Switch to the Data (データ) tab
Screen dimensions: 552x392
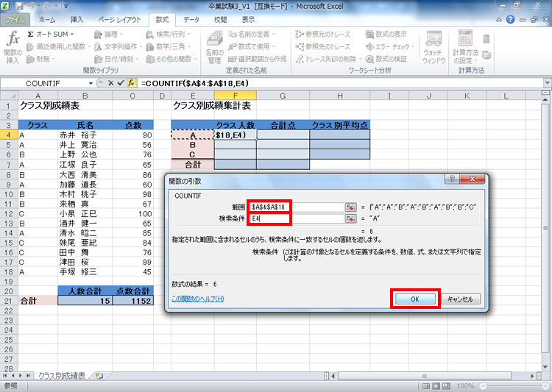pyautogui.click(x=191, y=20)
